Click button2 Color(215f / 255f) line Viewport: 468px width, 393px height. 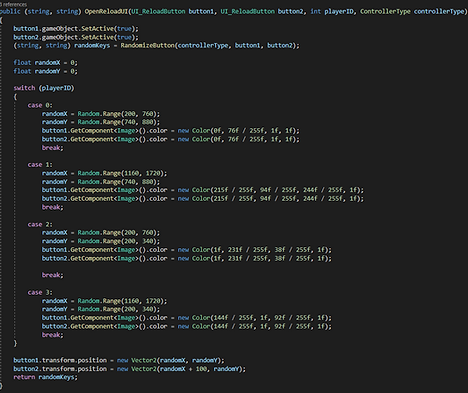pos(203,198)
